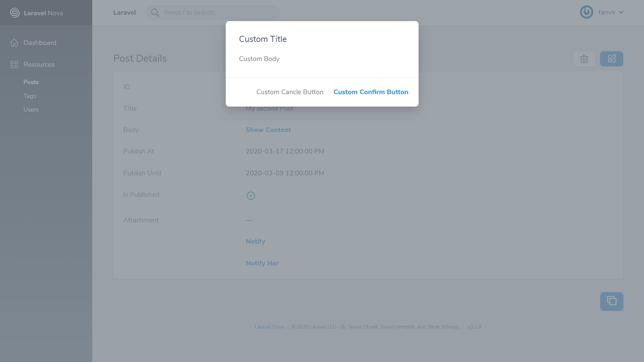The height and width of the screenshot is (362, 644).
Task: Click the trash delete icon
Action: pyautogui.click(x=584, y=59)
